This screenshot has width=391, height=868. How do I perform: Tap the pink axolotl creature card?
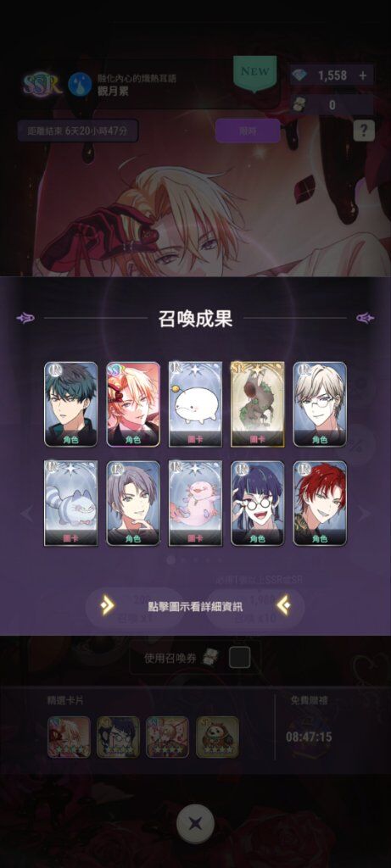pyautogui.click(x=195, y=504)
